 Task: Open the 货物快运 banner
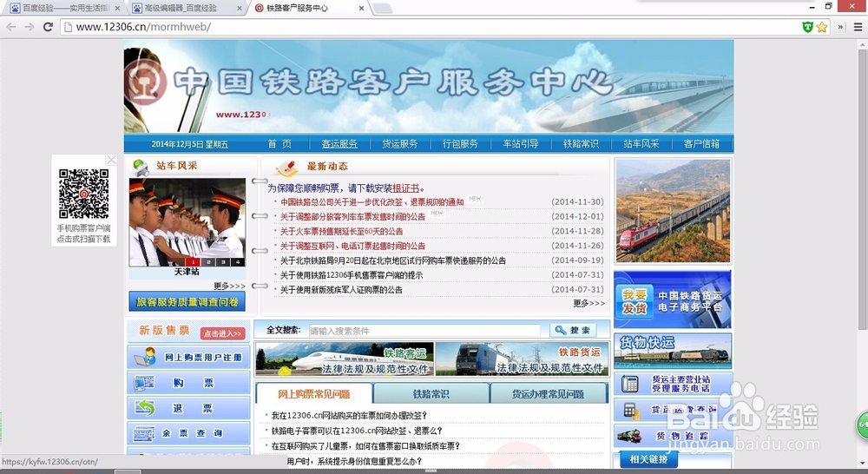click(673, 351)
